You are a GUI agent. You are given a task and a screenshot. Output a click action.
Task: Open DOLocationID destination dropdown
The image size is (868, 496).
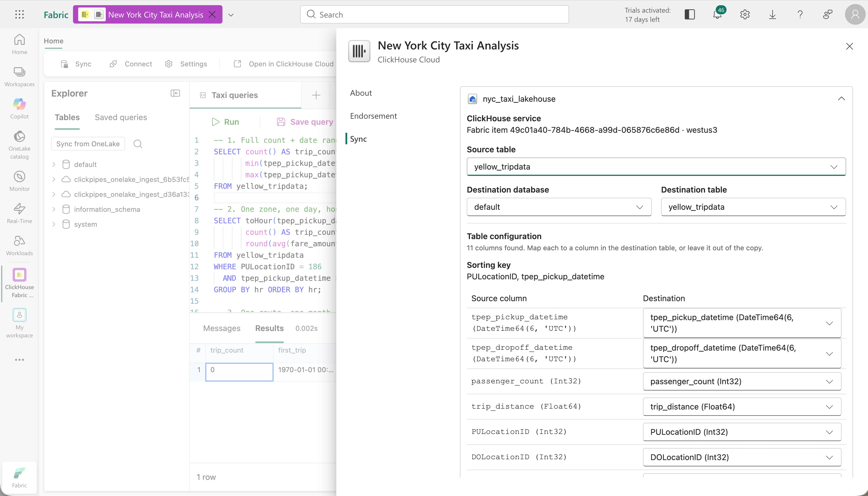tap(742, 457)
